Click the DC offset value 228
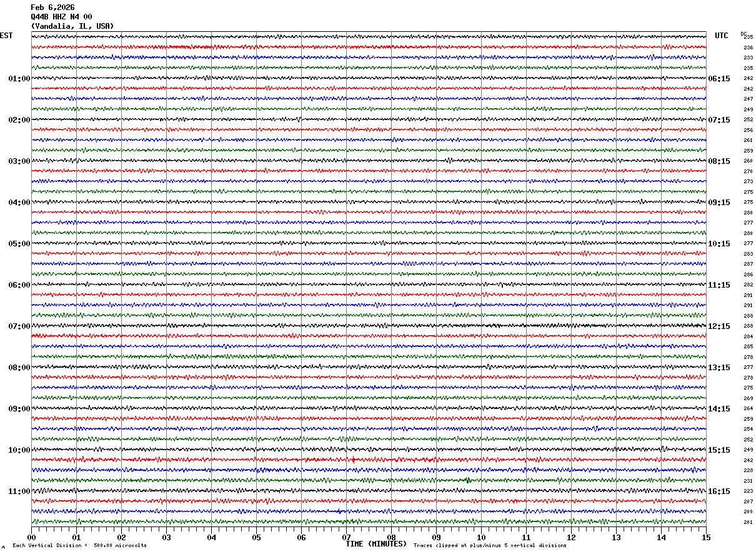This screenshot has height=554, width=756. [748, 470]
